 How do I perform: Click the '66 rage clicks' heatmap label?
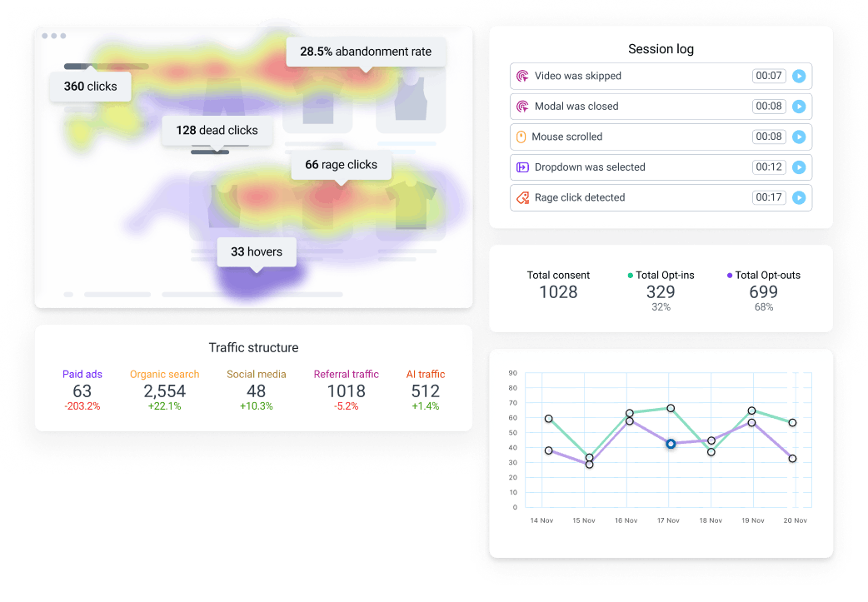tap(341, 165)
